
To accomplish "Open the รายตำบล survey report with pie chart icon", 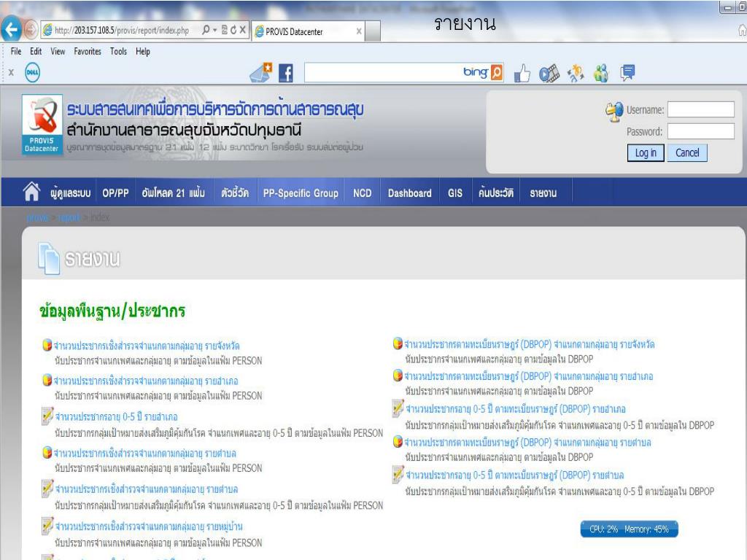I will (x=145, y=453).
